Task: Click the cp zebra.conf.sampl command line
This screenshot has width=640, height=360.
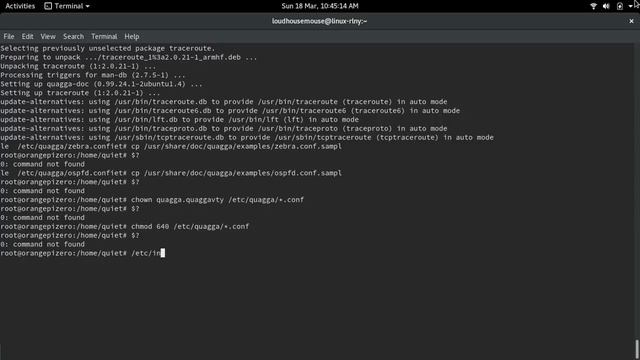Action: [x=171, y=146]
